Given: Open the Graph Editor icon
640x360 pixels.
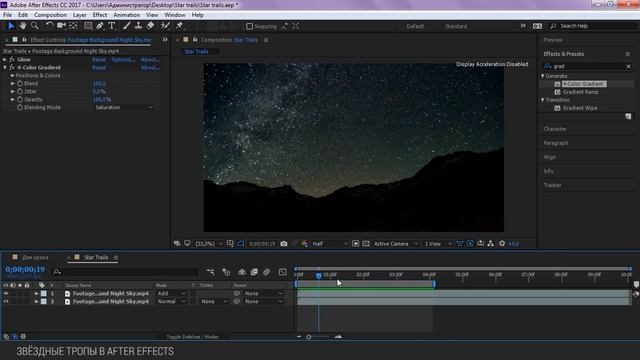Looking at the screenshot, I should 282,272.
